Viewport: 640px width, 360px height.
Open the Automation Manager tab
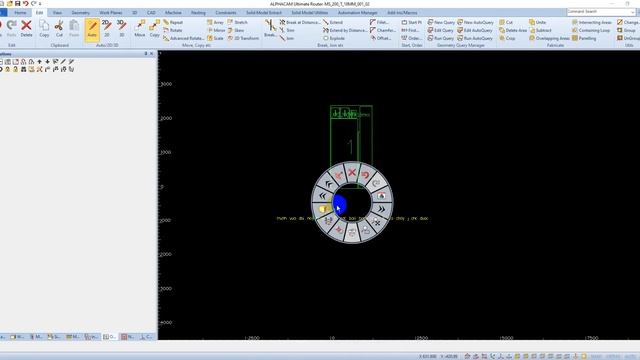pyautogui.click(x=358, y=13)
